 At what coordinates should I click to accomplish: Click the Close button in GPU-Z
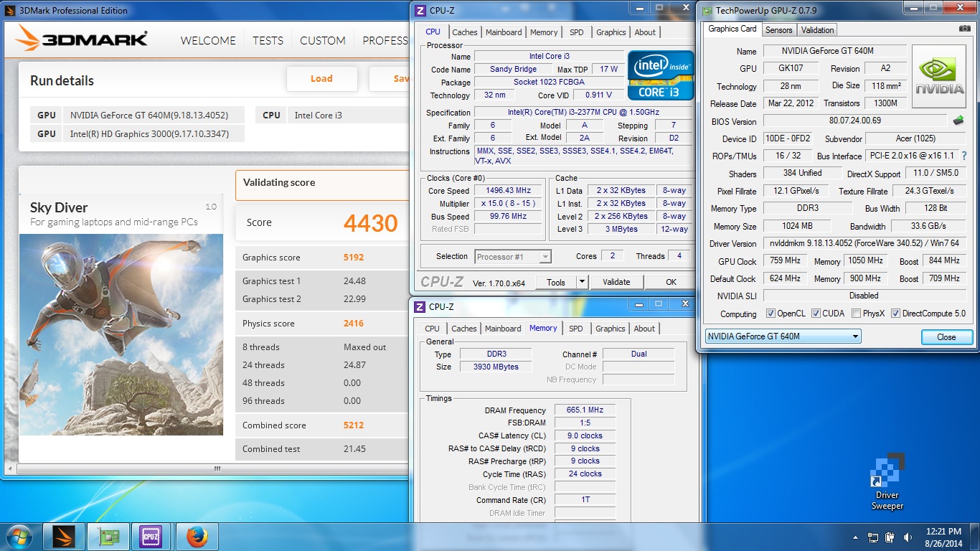click(946, 337)
